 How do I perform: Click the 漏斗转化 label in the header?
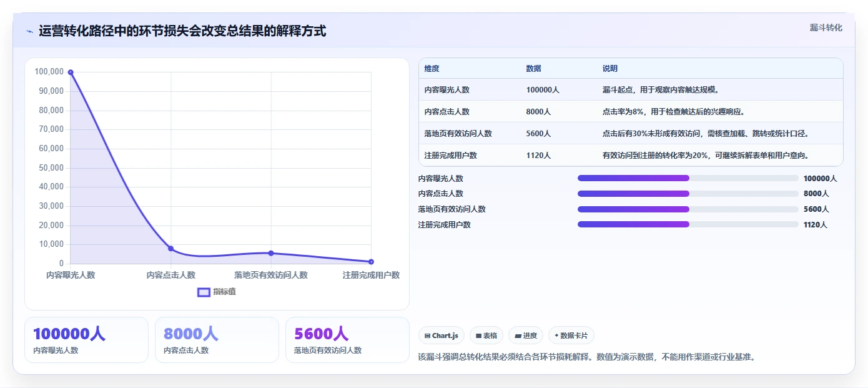(x=826, y=27)
